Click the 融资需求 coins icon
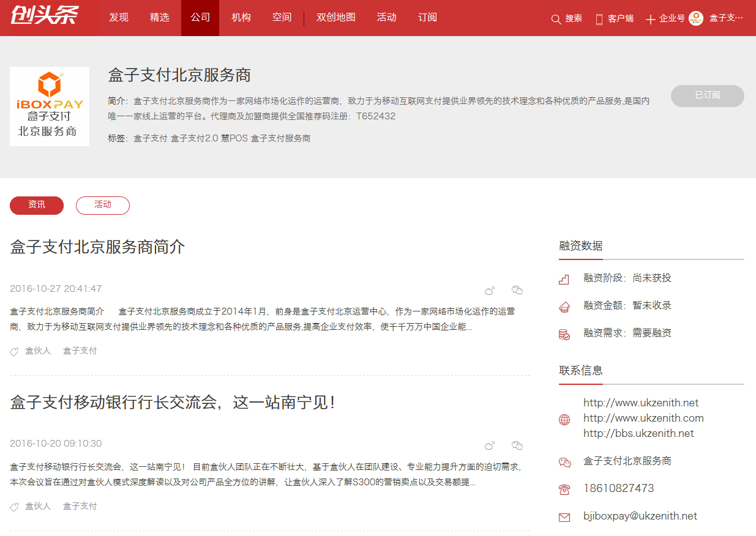Image resolution: width=756 pixels, height=536 pixels. (x=564, y=334)
